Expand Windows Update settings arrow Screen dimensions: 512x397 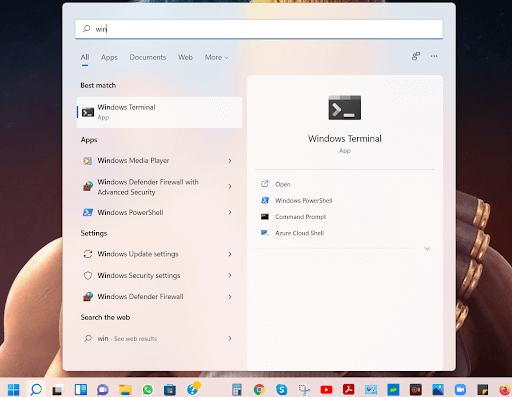pos(230,254)
